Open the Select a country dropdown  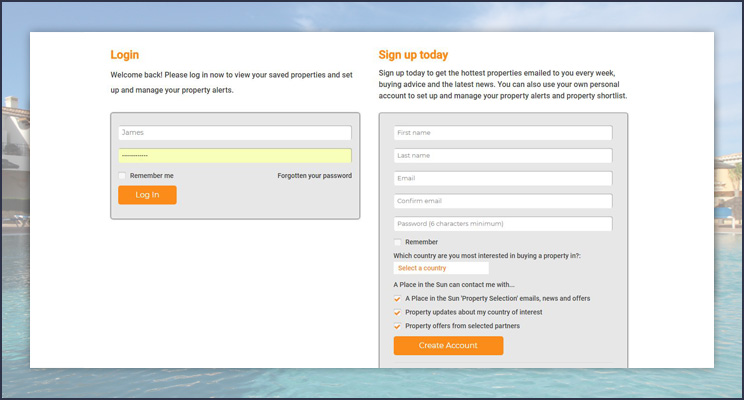click(x=441, y=268)
